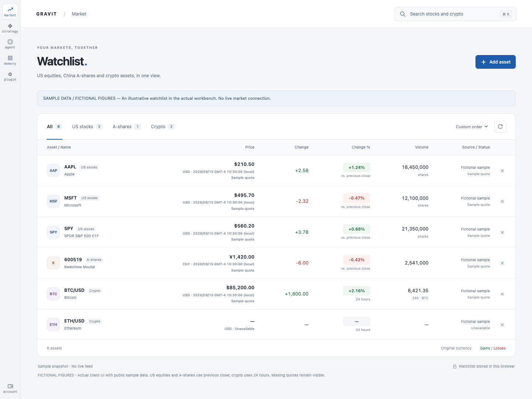
Task: Click the Change % column header
Action: point(361,147)
